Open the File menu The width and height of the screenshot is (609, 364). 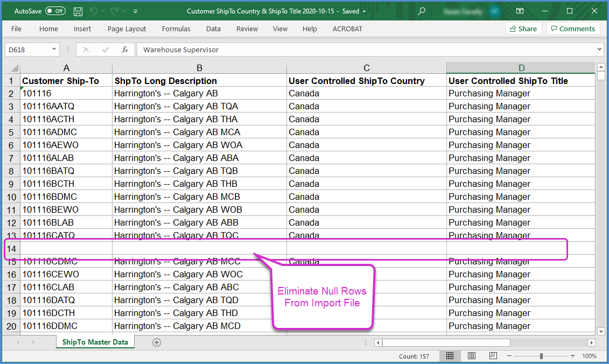coord(16,29)
